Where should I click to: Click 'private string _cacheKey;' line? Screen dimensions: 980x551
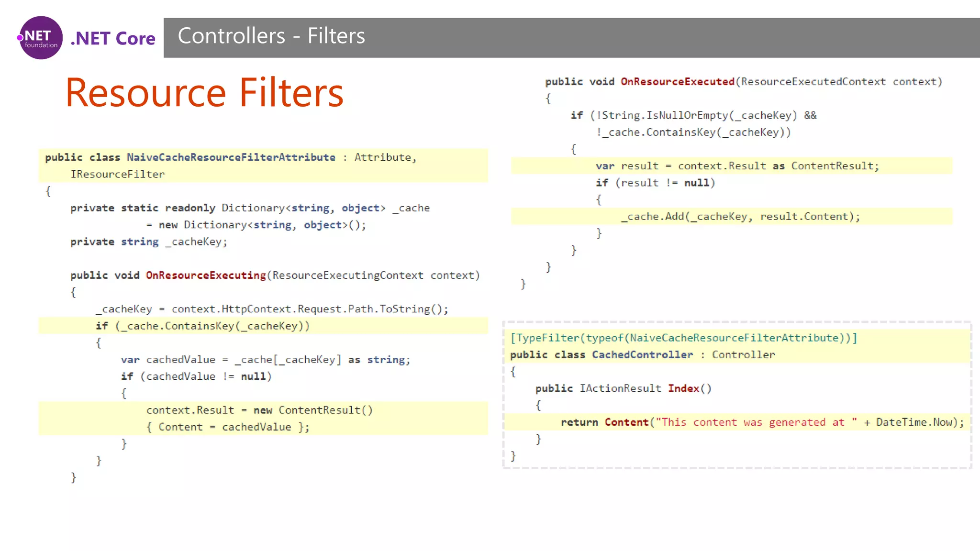pos(149,242)
